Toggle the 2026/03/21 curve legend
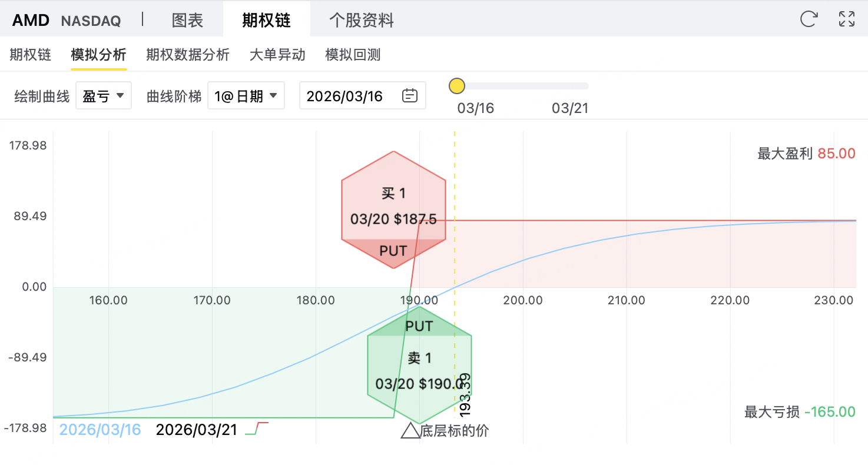 [x=196, y=430]
